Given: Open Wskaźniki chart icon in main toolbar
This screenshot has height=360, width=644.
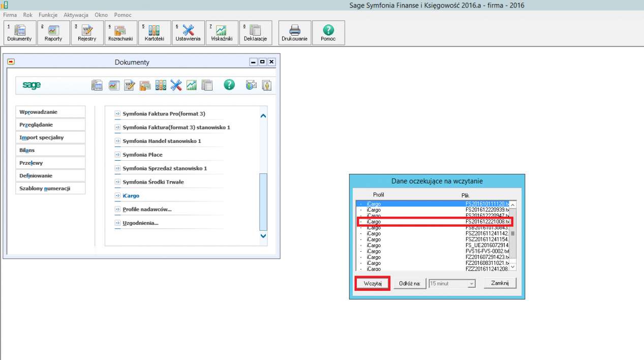Looking at the screenshot, I should [222, 33].
